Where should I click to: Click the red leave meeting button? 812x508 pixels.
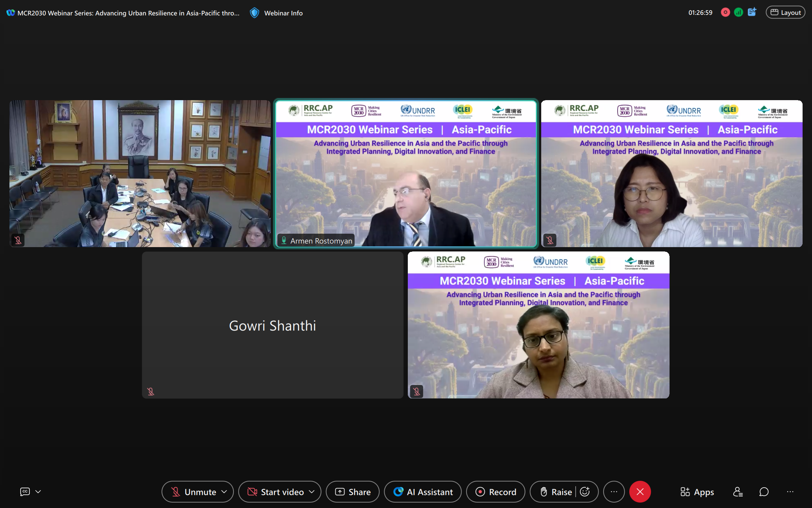click(640, 492)
